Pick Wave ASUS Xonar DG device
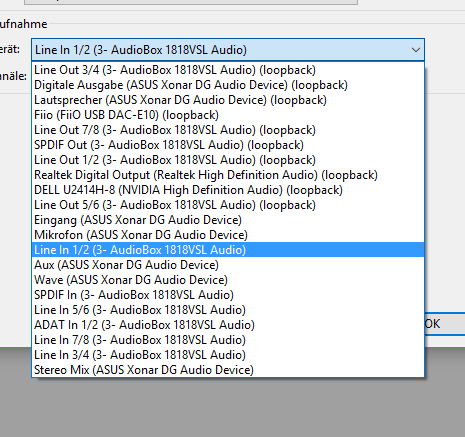This screenshot has height=437, width=465. (228, 280)
